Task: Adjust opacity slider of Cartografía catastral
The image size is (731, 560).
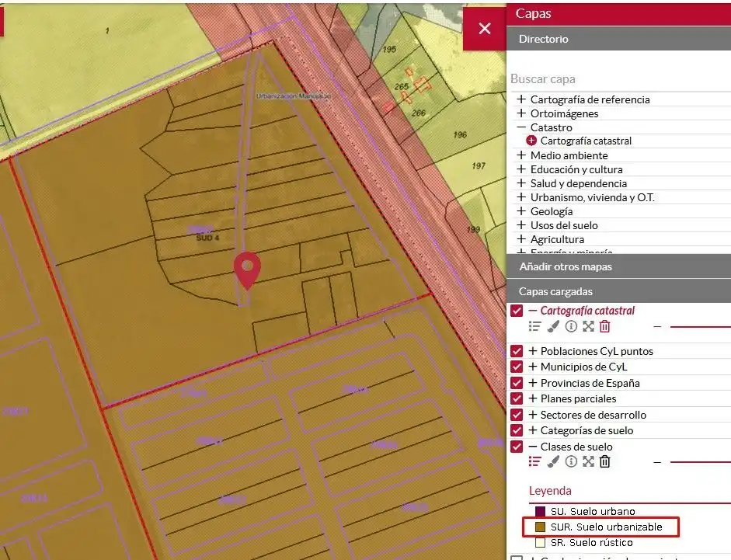Action: point(700,327)
